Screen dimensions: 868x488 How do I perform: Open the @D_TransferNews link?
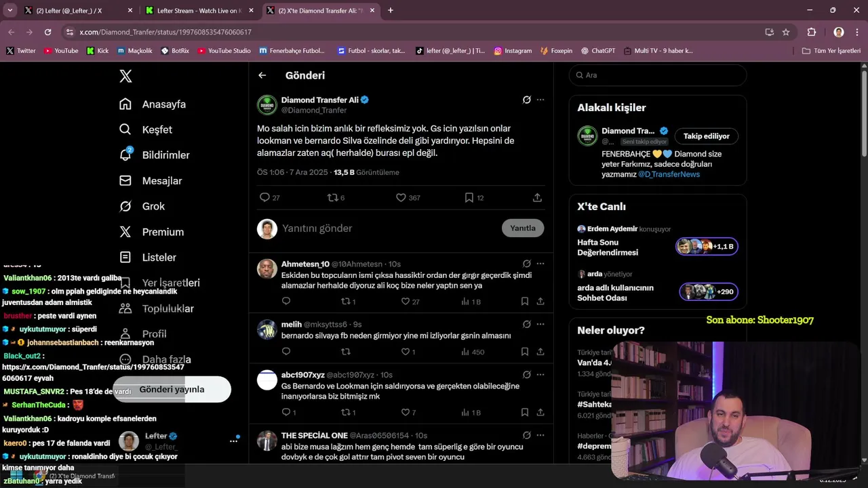point(669,174)
